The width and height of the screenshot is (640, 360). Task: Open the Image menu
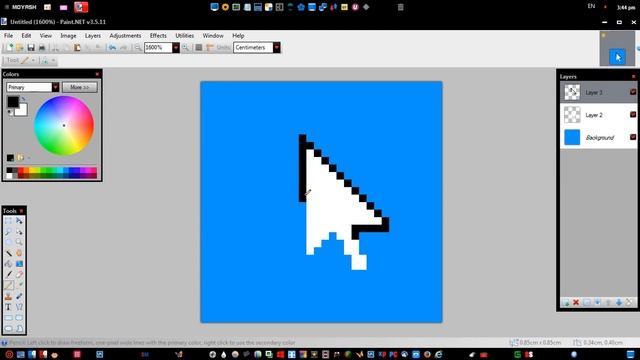coord(68,36)
